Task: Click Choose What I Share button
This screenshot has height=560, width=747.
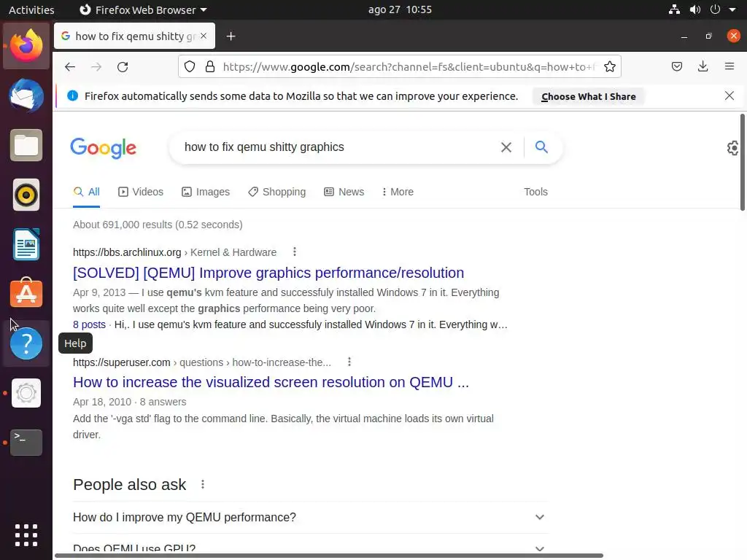Action: point(589,97)
